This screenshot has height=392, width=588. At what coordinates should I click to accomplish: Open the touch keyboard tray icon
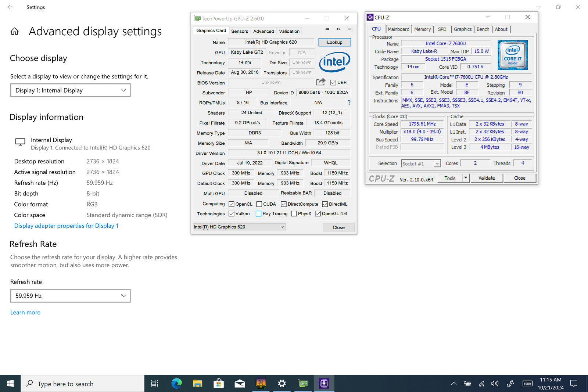point(527,384)
